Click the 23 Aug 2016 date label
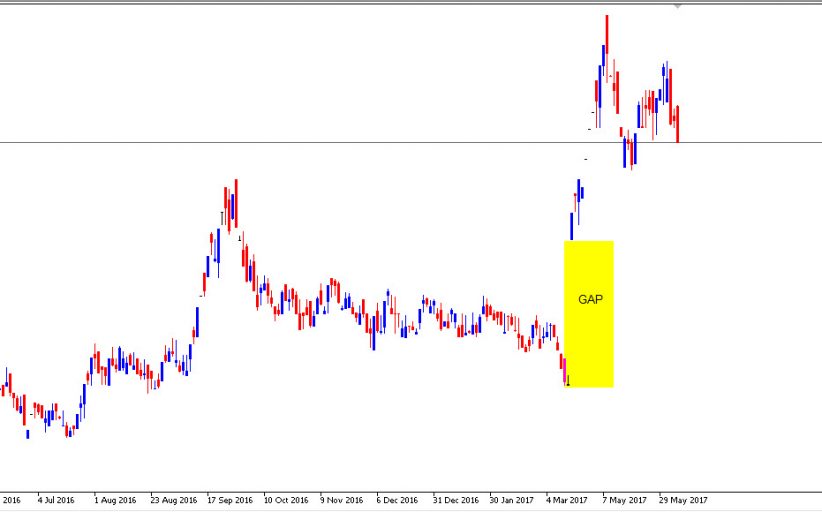The width and height of the screenshot is (822, 512). point(174,500)
